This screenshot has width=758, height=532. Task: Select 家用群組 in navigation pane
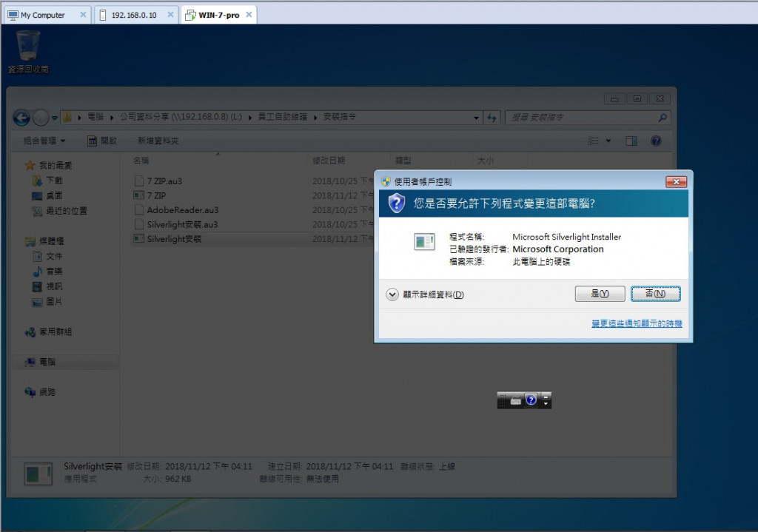pyautogui.click(x=48, y=331)
